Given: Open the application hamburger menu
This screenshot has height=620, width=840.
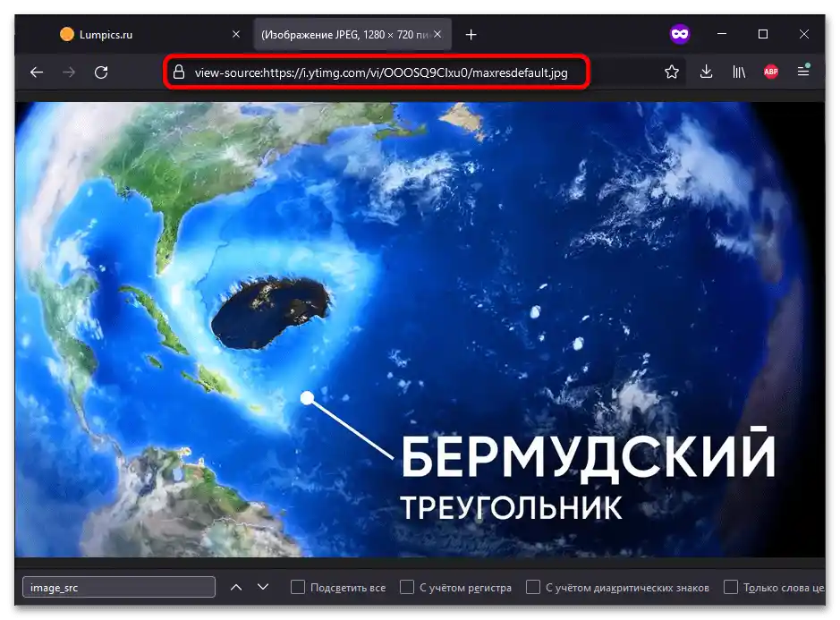Looking at the screenshot, I should click(803, 71).
